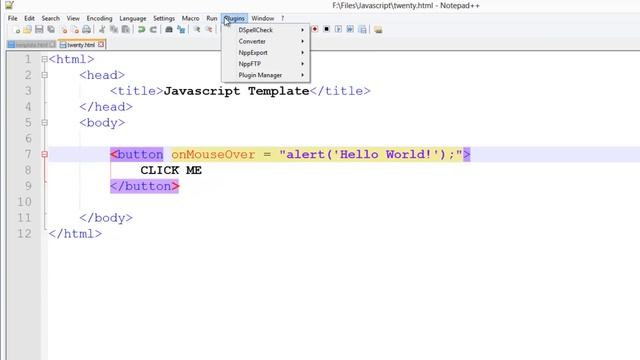Choose DSpellCheck from Plugins menu
The width and height of the screenshot is (640, 360).
click(x=266, y=30)
